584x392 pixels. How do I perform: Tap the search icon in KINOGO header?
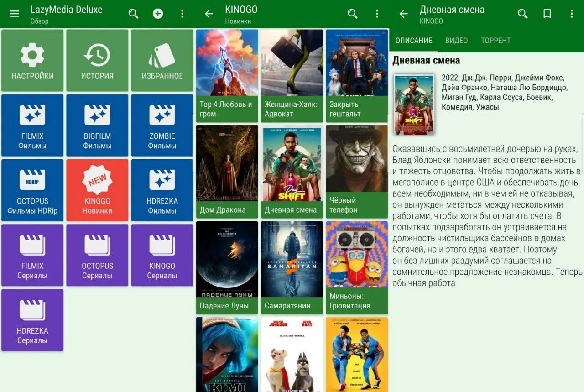point(352,14)
